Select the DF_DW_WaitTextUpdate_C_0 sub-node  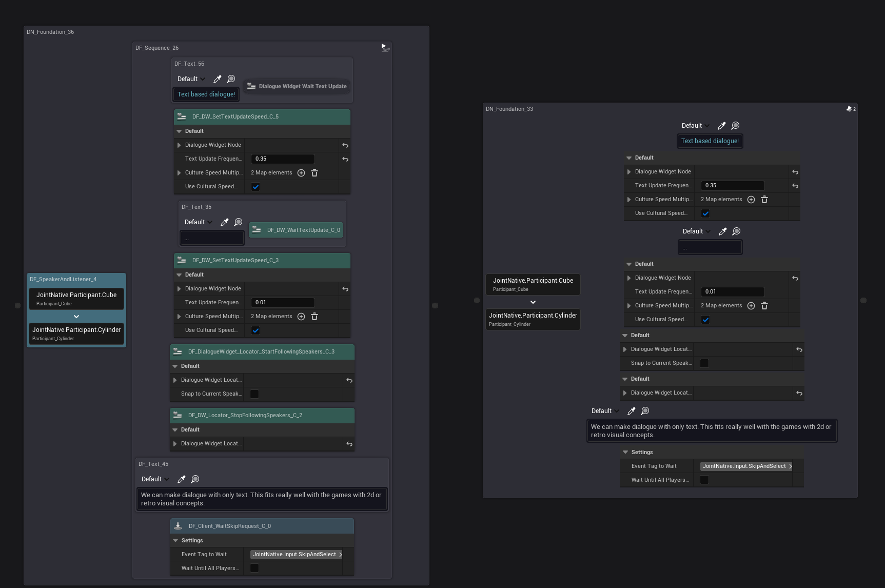point(296,230)
